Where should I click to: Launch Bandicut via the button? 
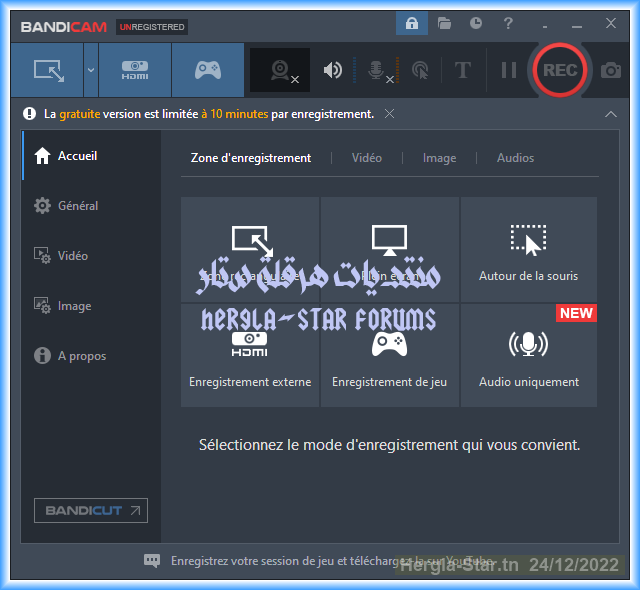91,510
